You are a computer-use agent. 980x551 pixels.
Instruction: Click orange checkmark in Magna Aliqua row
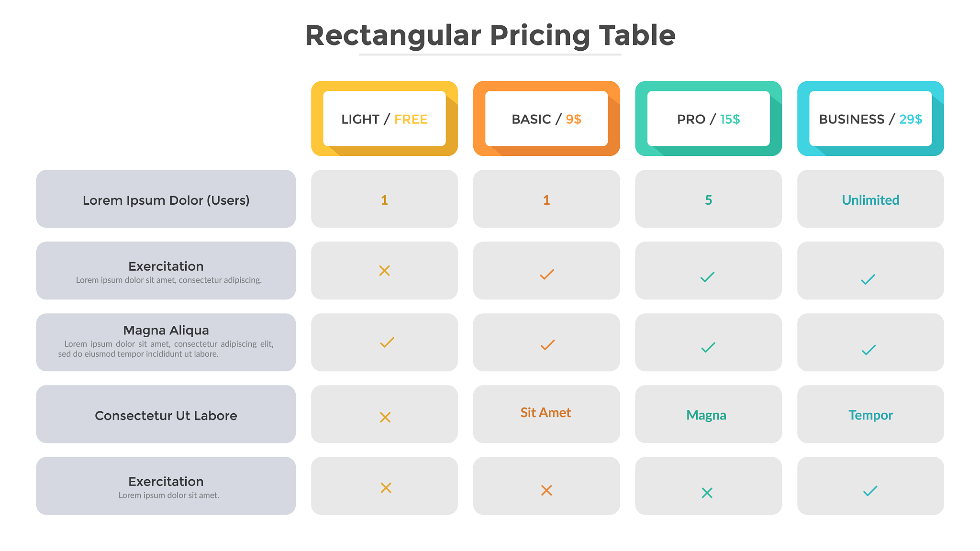(547, 345)
